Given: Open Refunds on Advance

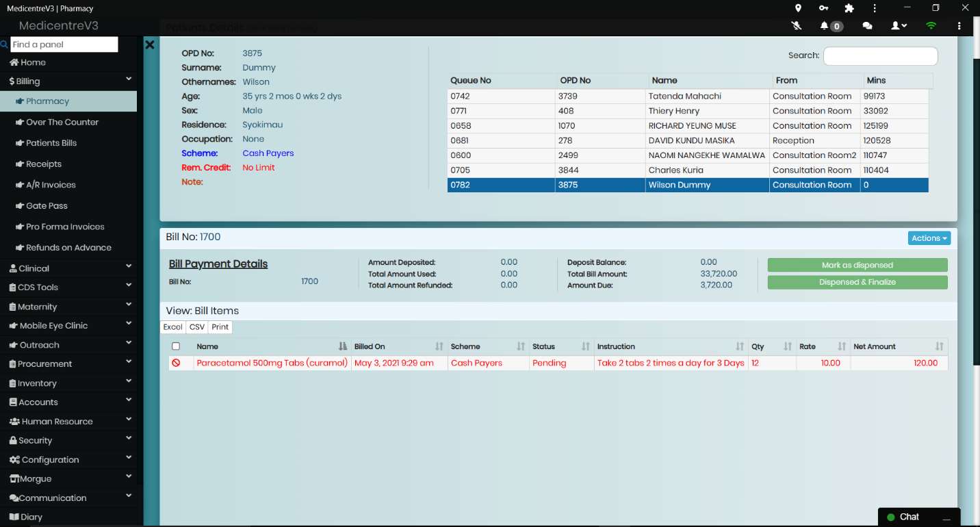Looking at the screenshot, I should pyautogui.click(x=68, y=248).
